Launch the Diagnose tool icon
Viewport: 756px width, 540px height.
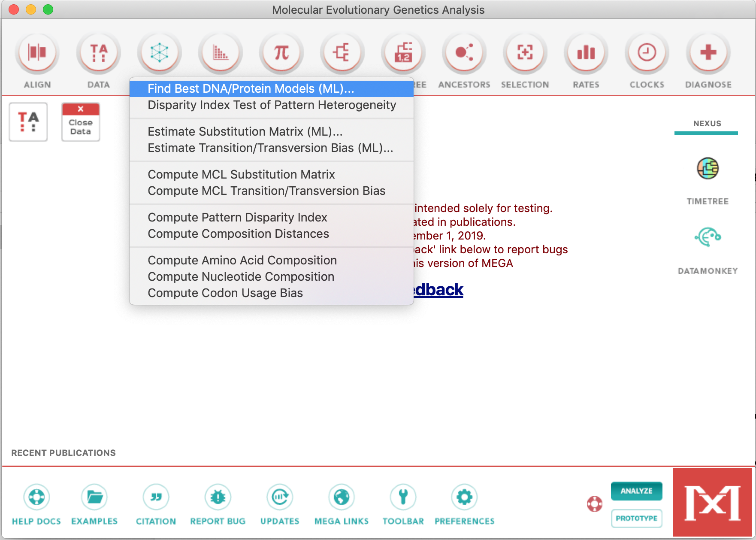[708, 52]
